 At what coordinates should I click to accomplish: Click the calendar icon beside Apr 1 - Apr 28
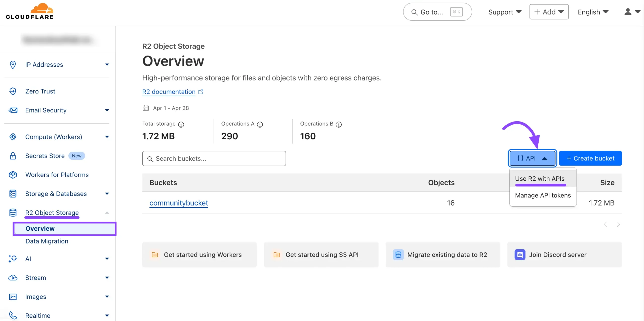(146, 108)
